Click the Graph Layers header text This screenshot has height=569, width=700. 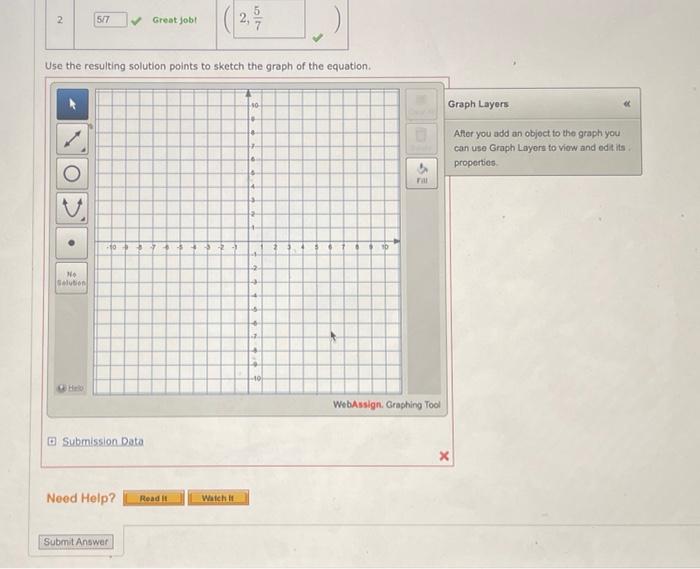(x=478, y=104)
